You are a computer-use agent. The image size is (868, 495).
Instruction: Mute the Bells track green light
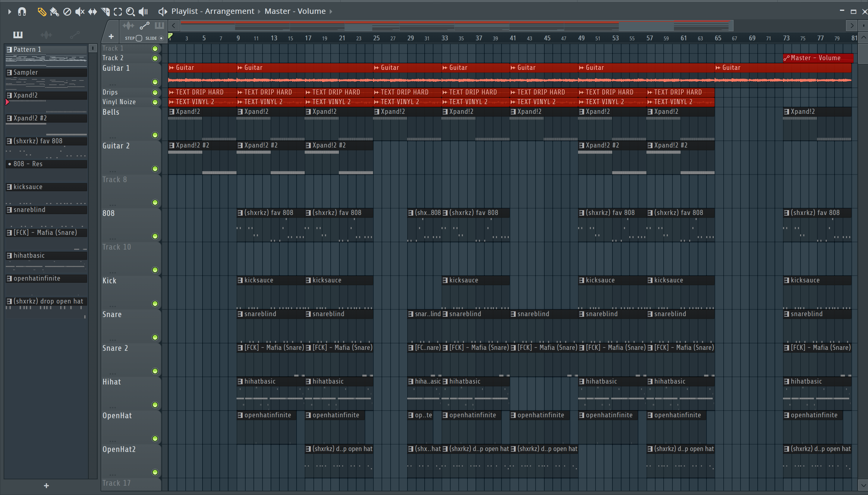click(x=155, y=135)
